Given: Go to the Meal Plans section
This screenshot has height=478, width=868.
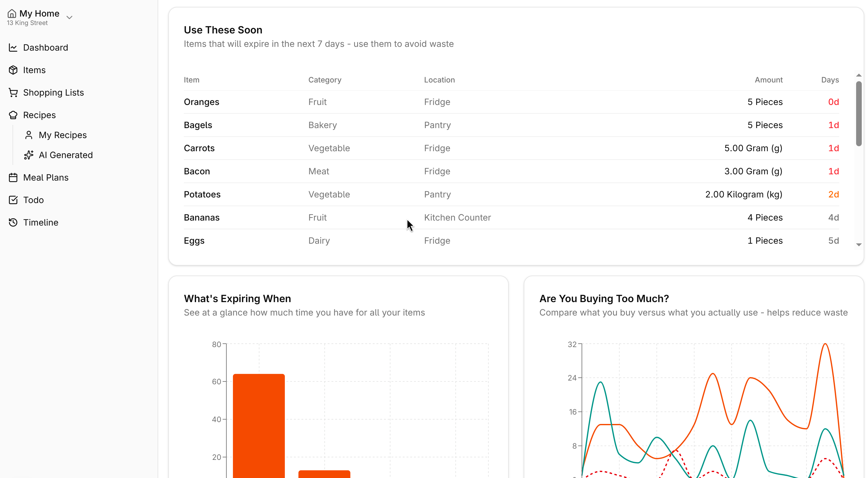Looking at the screenshot, I should pyautogui.click(x=45, y=177).
